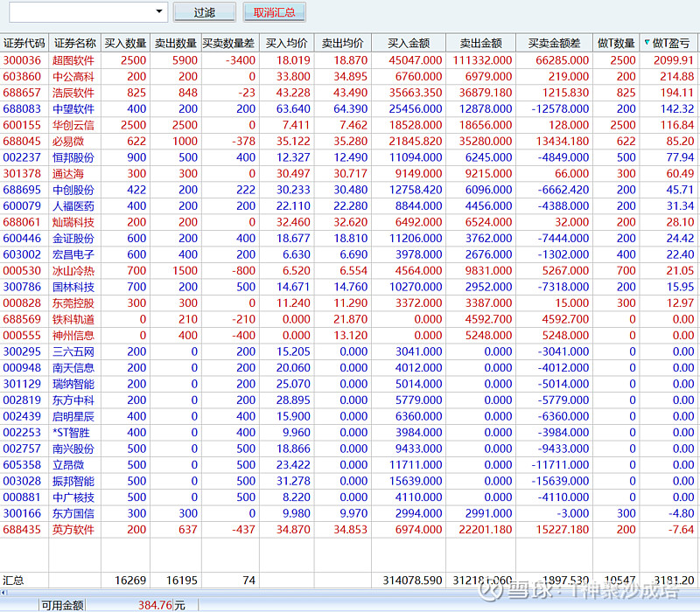700x612 pixels.
Task: Select the 宏昌电子 name cell
Action: click(73, 254)
